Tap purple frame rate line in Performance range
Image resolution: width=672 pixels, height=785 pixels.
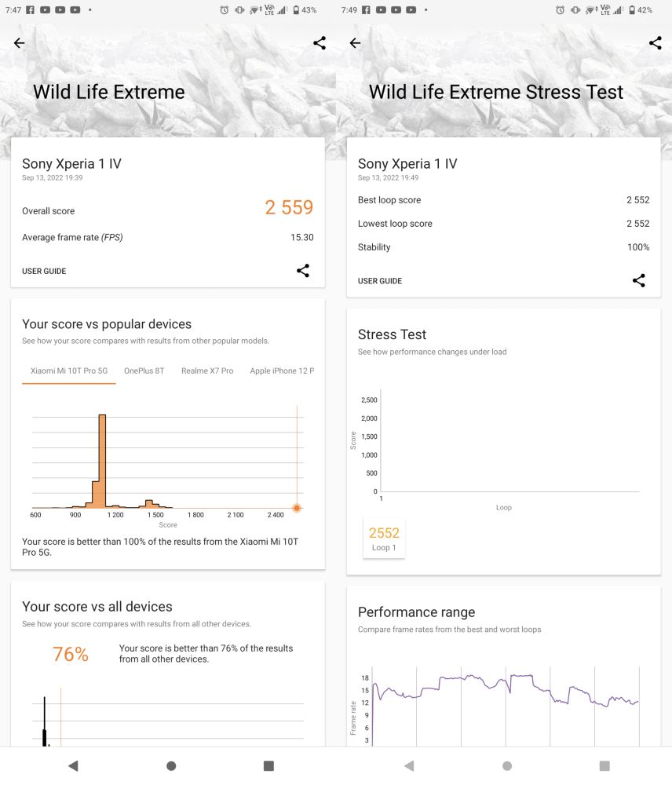click(506, 690)
